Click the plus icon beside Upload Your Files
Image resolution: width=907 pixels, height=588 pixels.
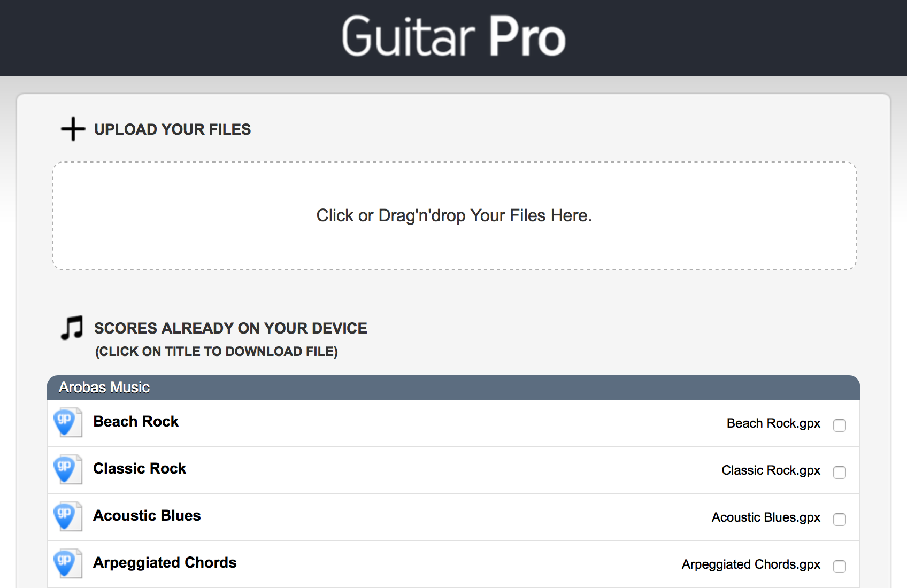tap(73, 129)
